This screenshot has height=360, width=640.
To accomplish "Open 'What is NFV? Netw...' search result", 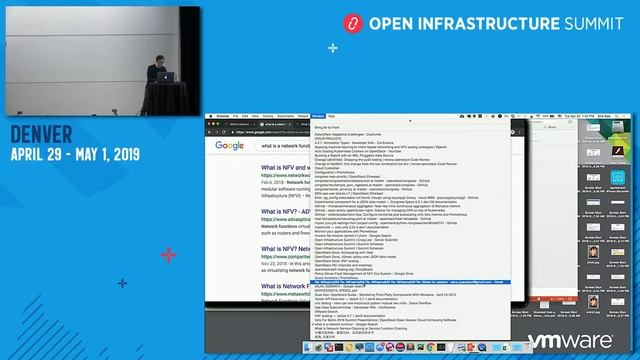I will click(x=285, y=249).
